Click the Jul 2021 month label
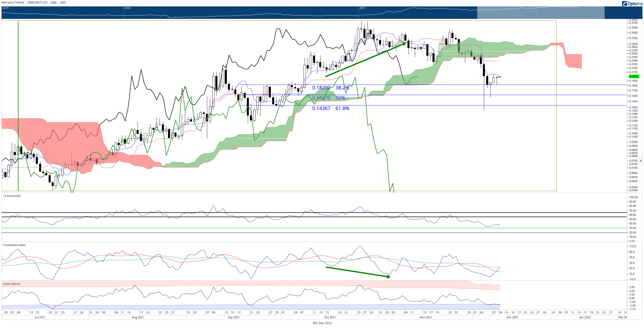The height and width of the screenshot is (328, 644). pos(40,317)
